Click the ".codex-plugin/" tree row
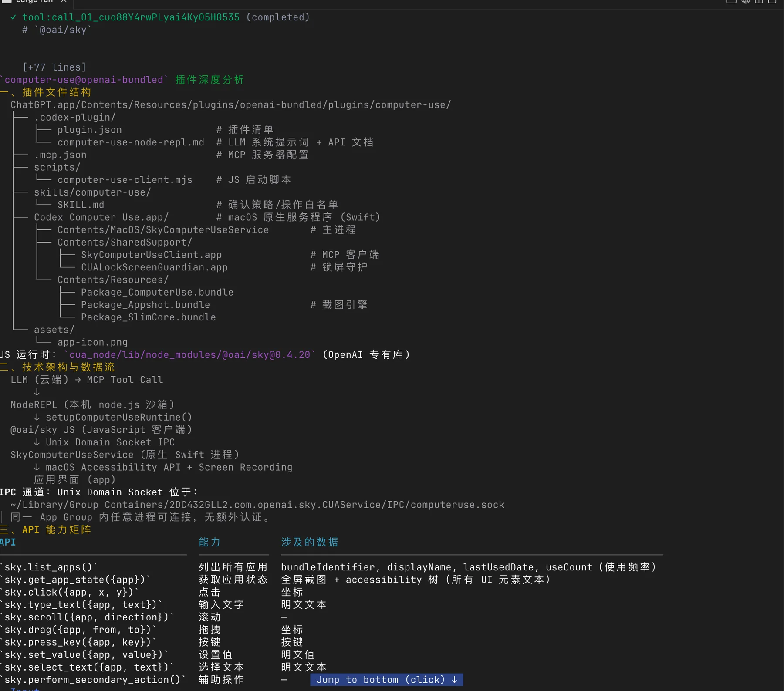 click(75, 117)
